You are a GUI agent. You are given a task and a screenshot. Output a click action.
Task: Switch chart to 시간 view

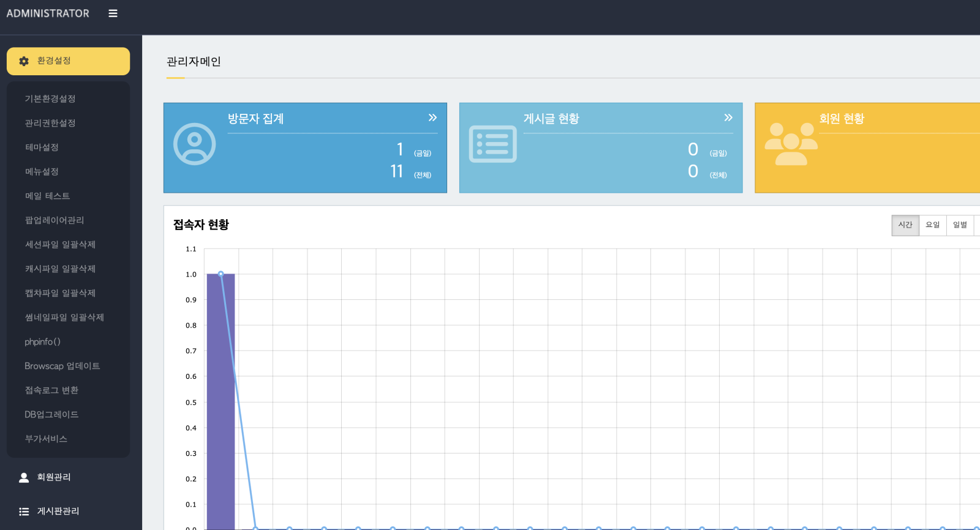[905, 225]
